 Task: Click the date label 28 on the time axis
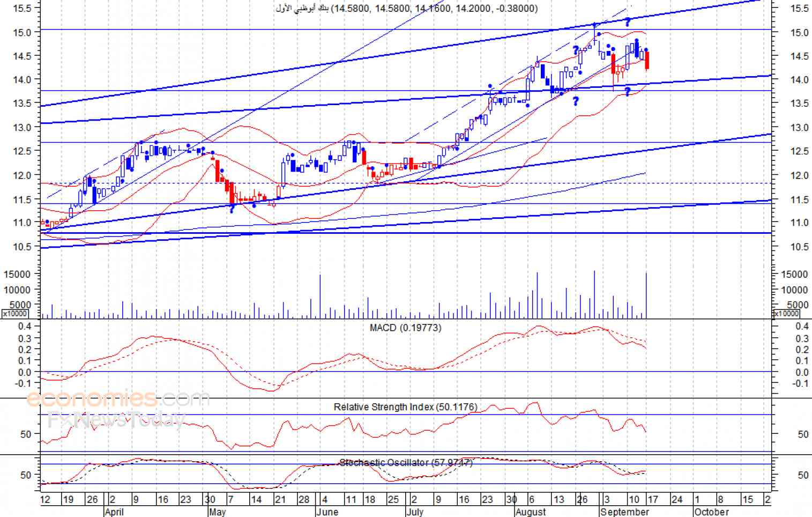tap(304, 500)
